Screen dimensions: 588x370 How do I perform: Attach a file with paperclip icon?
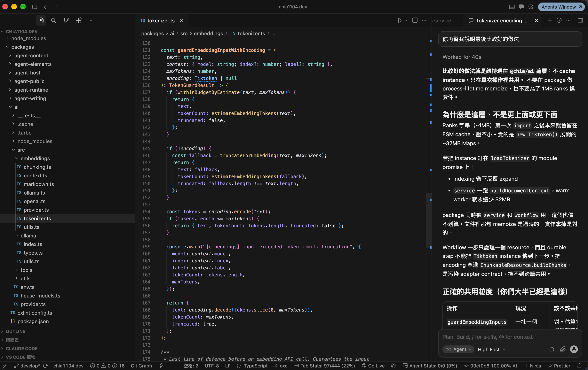(563, 349)
